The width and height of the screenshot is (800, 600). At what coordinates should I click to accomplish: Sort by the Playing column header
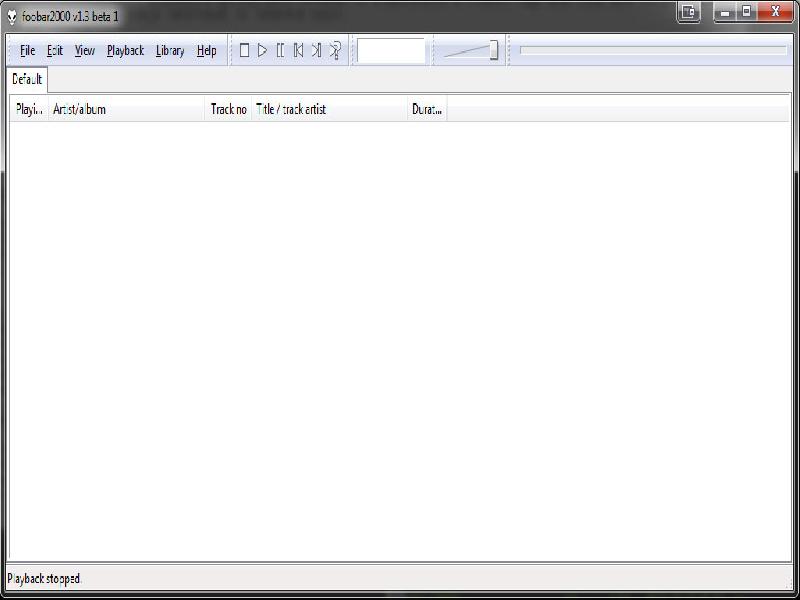pyautogui.click(x=29, y=109)
